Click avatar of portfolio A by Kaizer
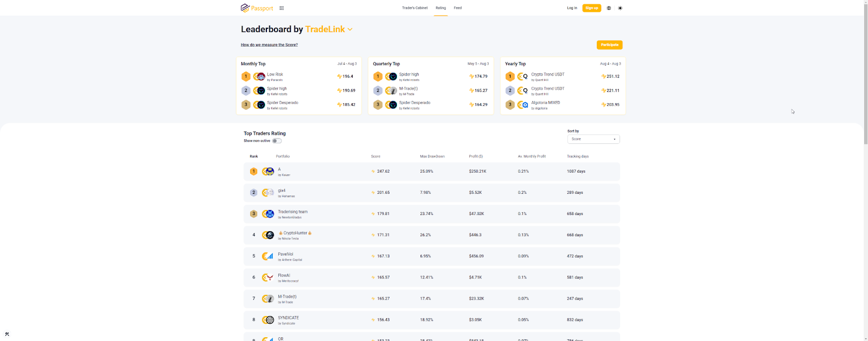This screenshot has width=868, height=341. 270,172
